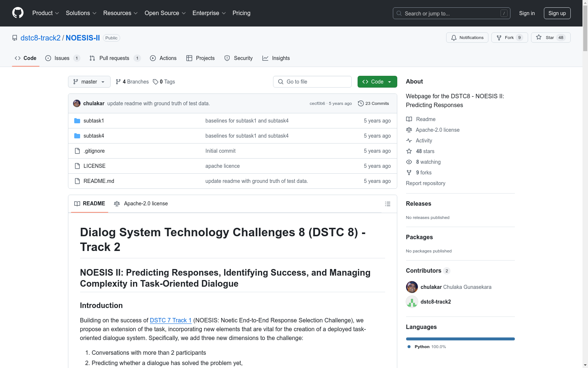The height and width of the screenshot is (368, 588).
Task: Open the master branch selector dropdown
Action: [89, 82]
